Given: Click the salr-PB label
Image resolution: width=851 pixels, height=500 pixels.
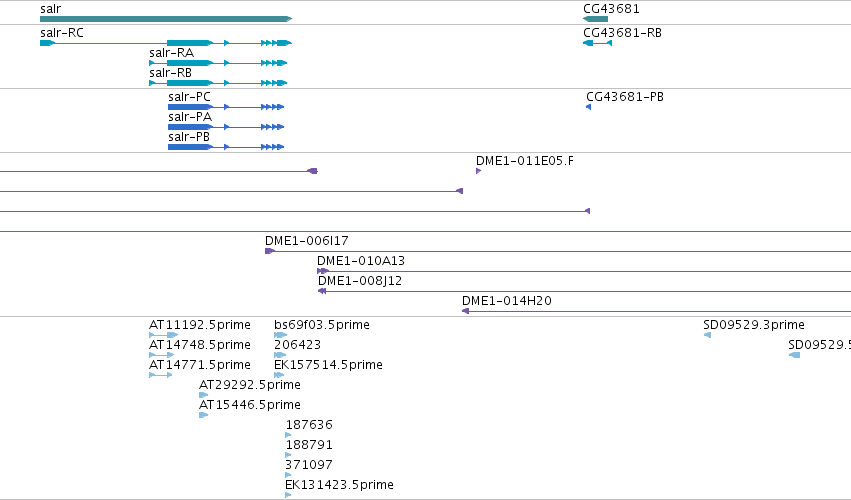Looking at the screenshot, I should point(189,137).
